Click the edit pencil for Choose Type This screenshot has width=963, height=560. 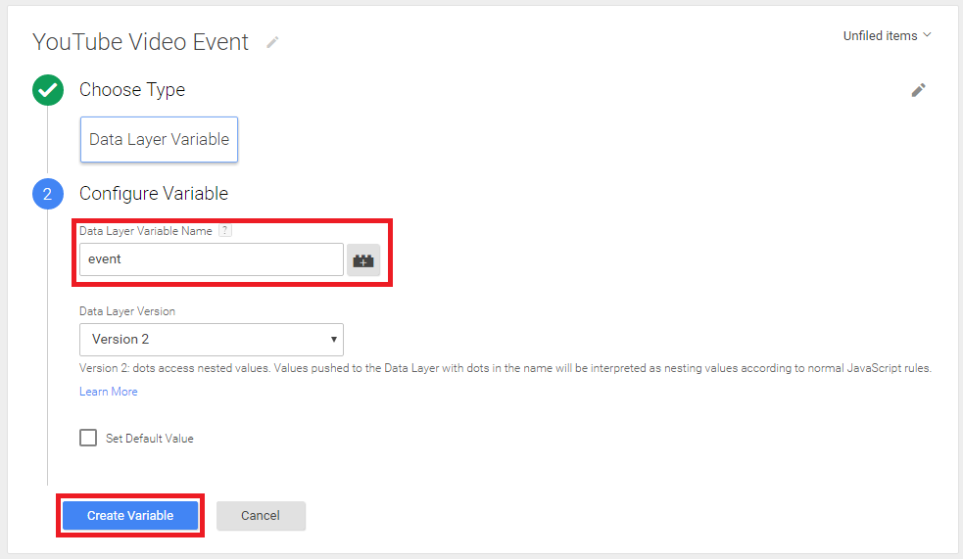[x=918, y=90]
